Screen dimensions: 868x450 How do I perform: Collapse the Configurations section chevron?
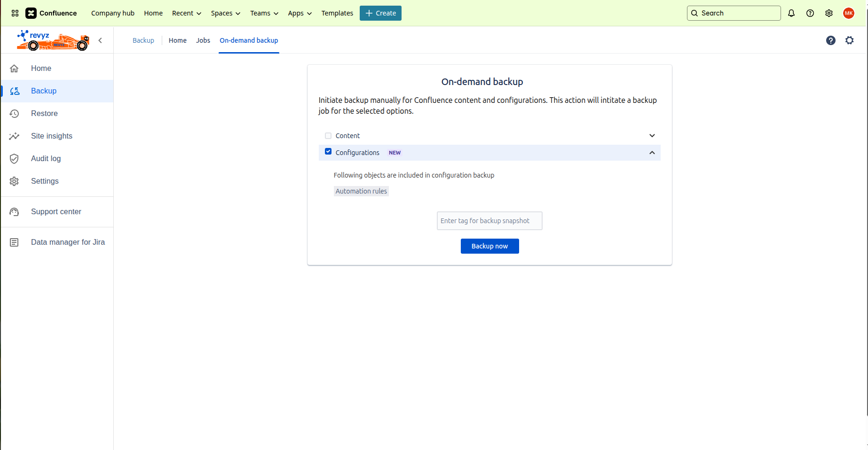pyautogui.click(x=652, y=153)
